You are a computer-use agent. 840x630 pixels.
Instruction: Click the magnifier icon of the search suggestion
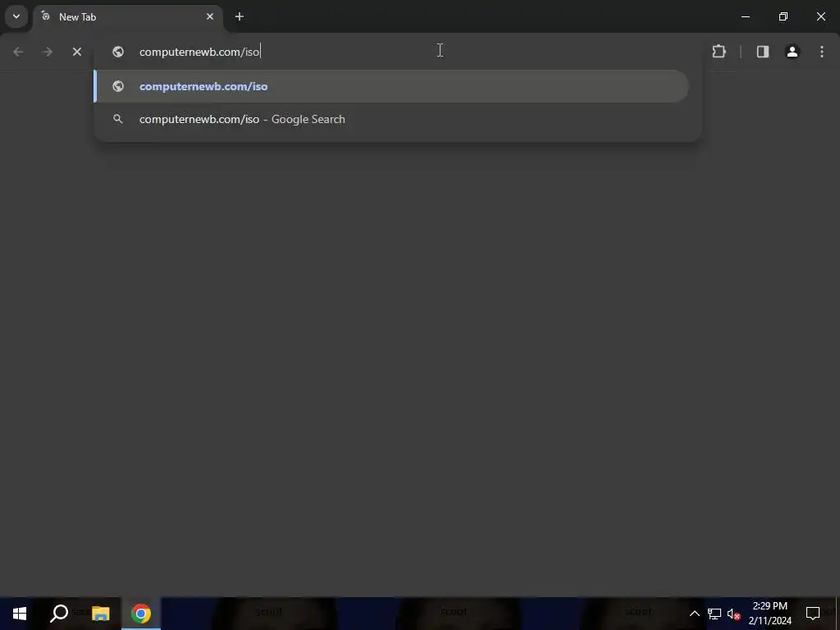118,119
